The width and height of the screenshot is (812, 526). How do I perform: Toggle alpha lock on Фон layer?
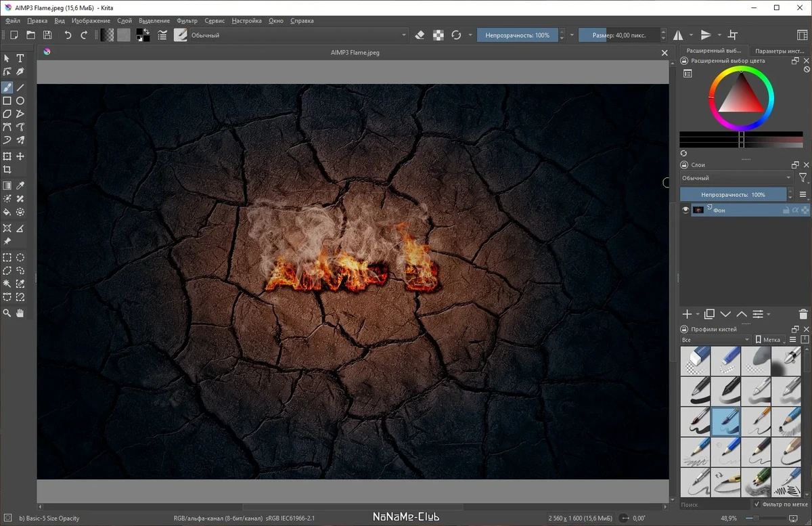click(x=805, y=211)
